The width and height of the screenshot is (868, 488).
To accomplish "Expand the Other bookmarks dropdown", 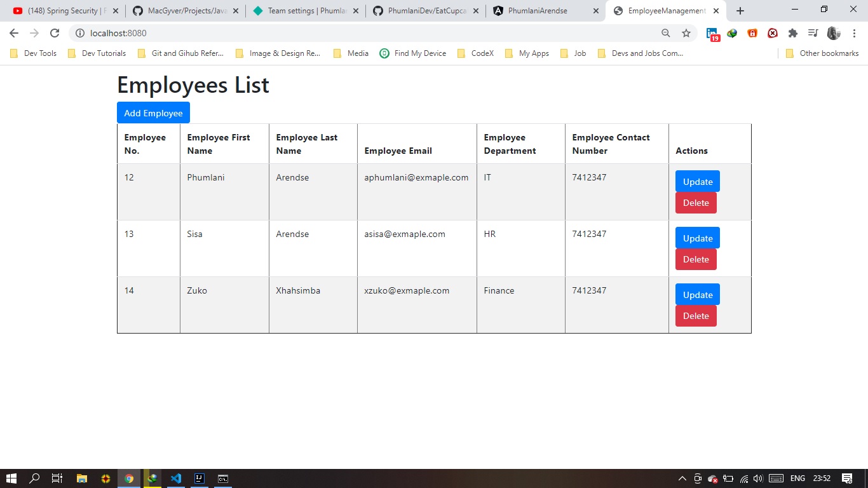I will [x=823, y=53].
